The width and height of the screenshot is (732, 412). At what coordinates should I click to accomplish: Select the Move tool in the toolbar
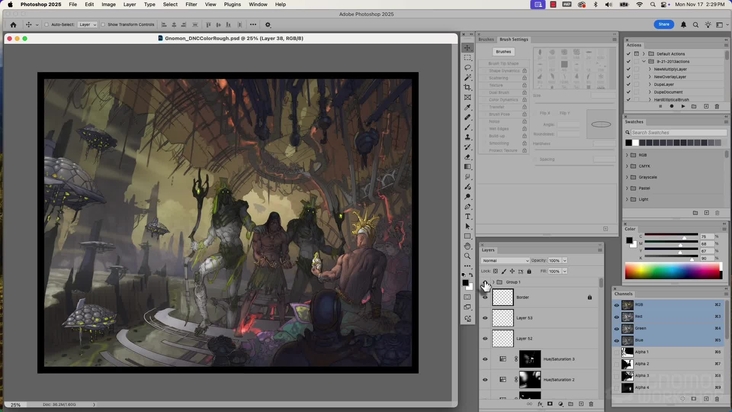point(467,48)
